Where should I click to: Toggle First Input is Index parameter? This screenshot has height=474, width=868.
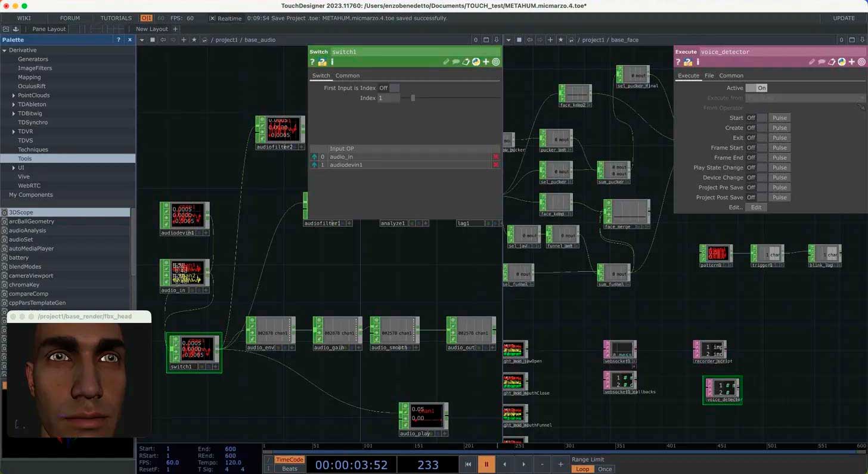click(389, 88)
